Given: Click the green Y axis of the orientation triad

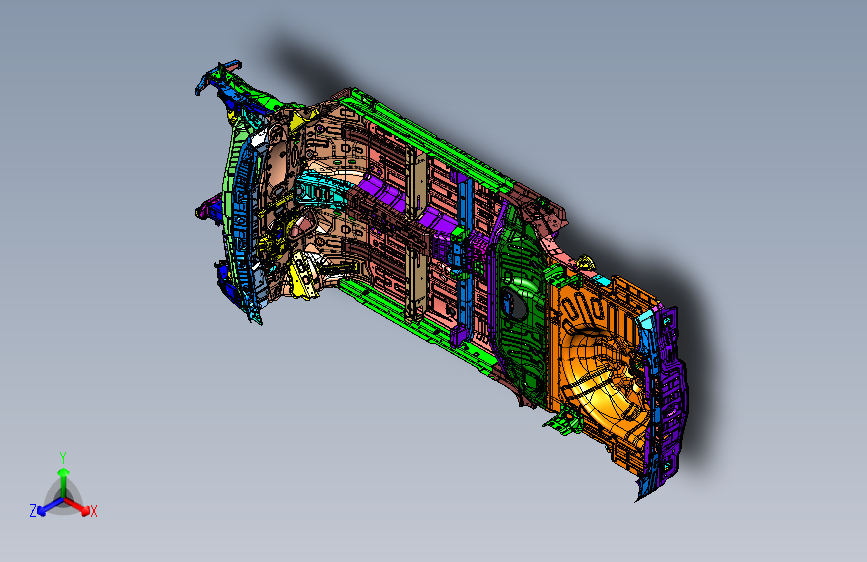Looking at the screenshot, I should [x=64, y=481].
